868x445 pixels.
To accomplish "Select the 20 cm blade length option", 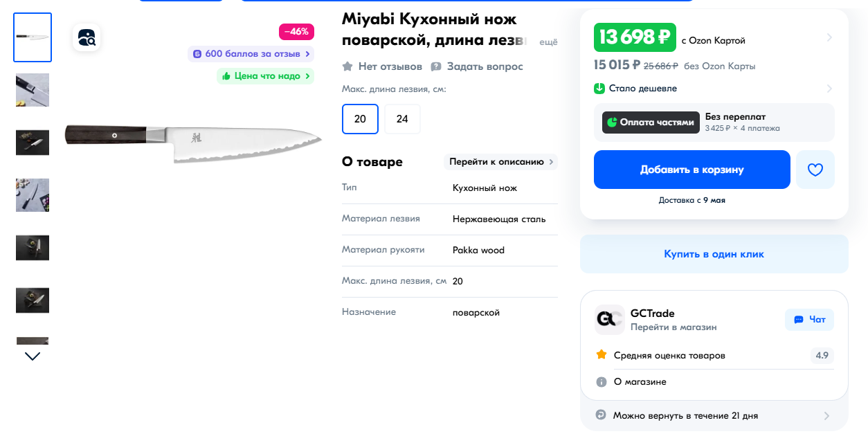I will pos(360,119).
